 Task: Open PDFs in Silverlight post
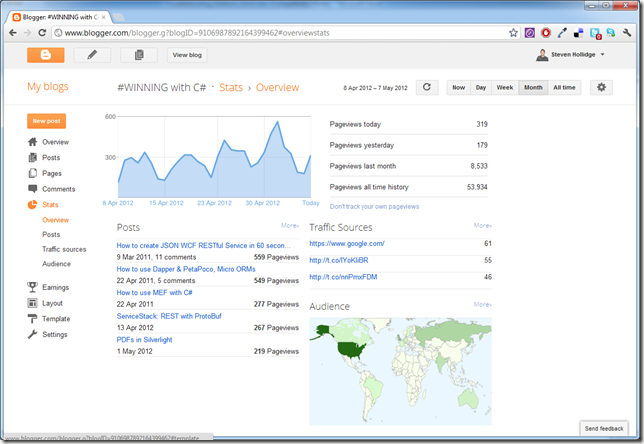(144, 340)
